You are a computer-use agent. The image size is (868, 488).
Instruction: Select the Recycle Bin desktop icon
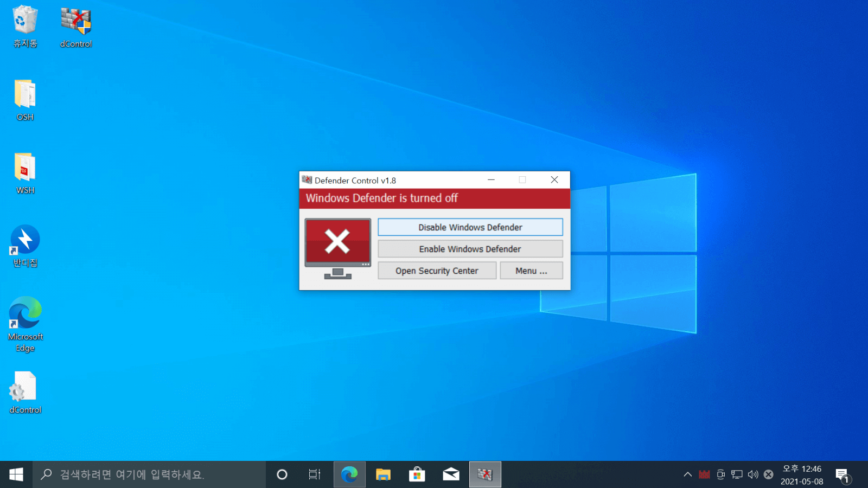[x=25, y=27]
